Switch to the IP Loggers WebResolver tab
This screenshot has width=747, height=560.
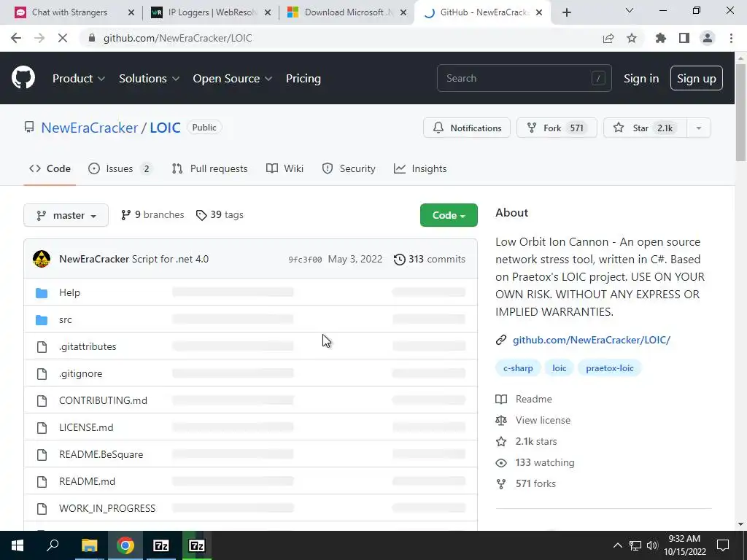coord(212,12)
